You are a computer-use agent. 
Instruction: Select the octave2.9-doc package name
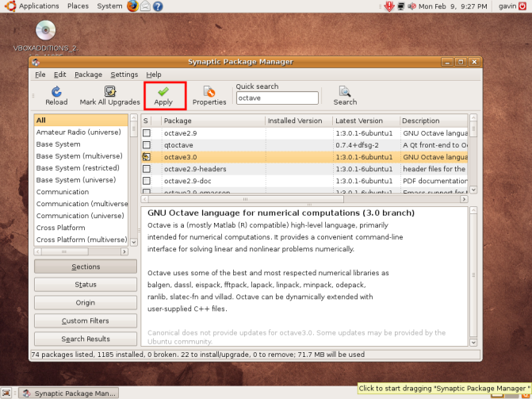tap(188, 181)
